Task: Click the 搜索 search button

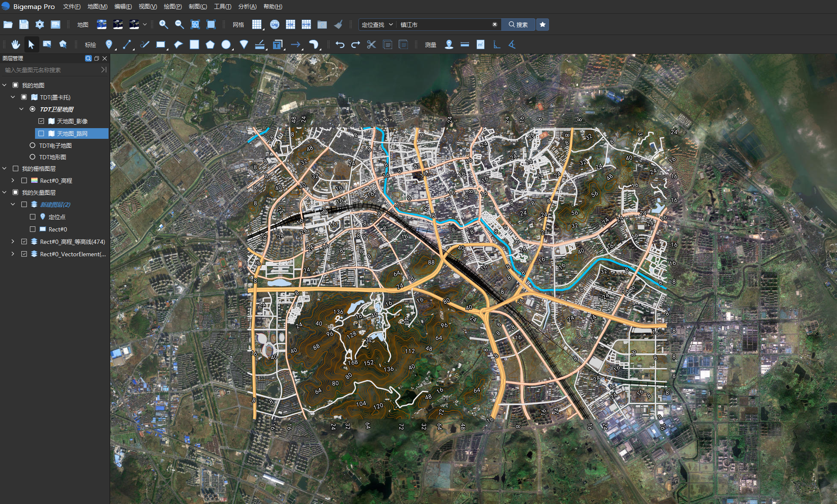Action: (518, 25)
